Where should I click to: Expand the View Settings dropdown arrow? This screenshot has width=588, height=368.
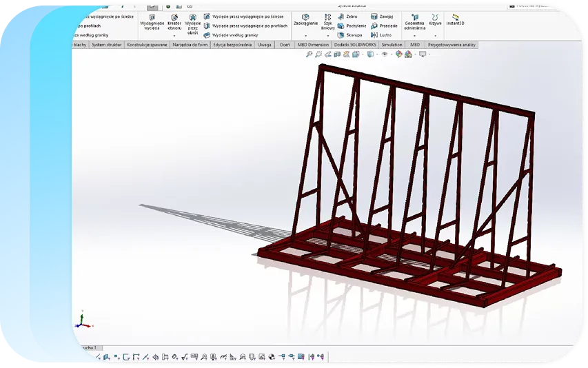[429, 54]
